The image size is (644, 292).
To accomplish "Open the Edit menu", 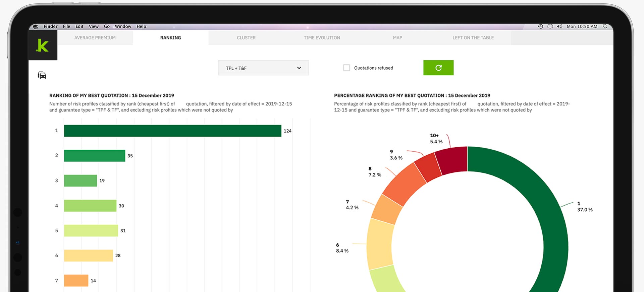I will pyautogui.click(x=79, y=26).
